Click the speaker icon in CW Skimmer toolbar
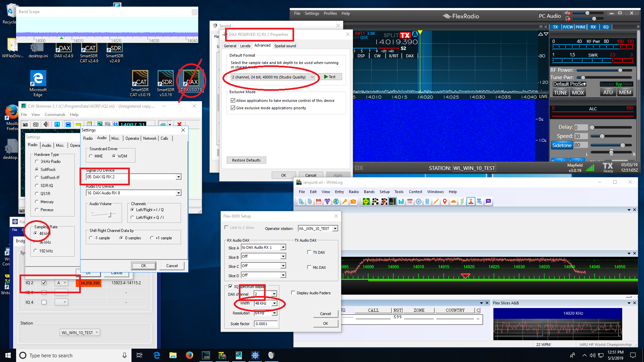 (x=46, y=124)
